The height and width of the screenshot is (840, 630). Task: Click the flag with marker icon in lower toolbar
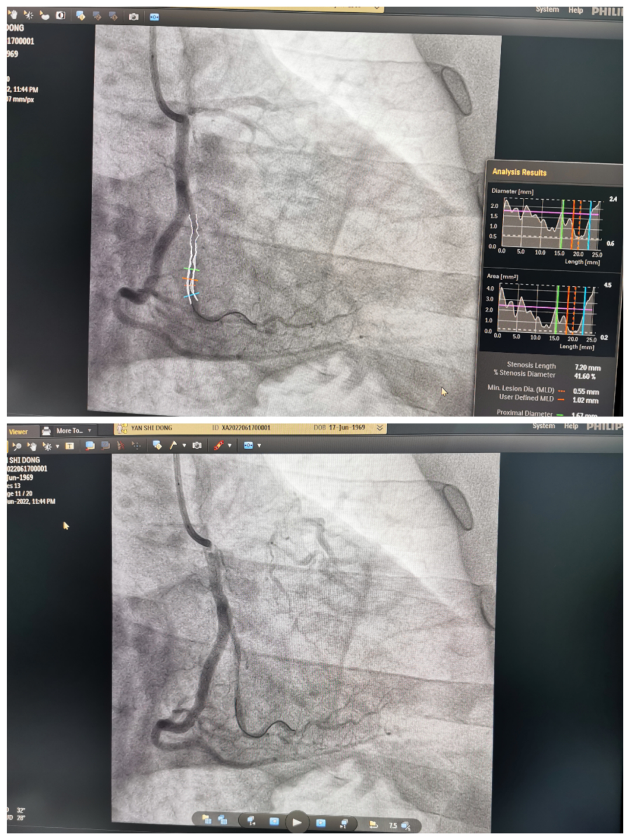[157, 445]
